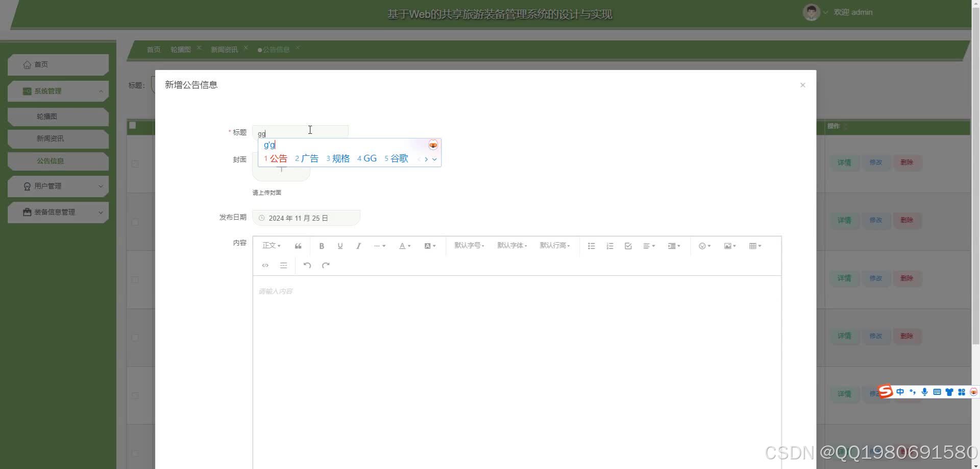Click the blockquote icon in editor toolbar

[298, 246]
